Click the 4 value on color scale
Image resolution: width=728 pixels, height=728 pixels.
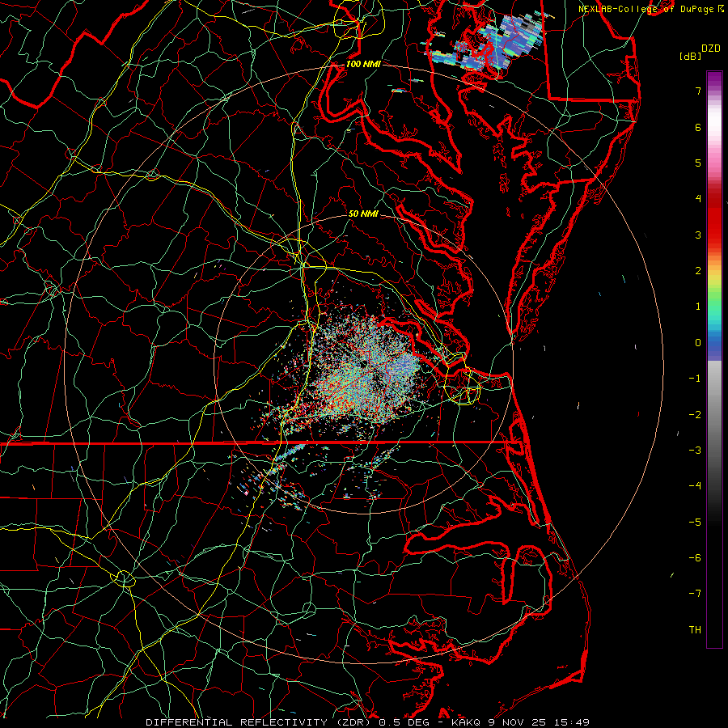point(698,198)
